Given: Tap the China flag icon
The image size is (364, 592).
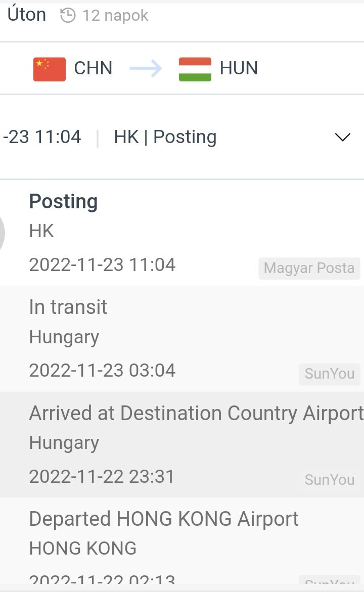Looking at the screenshot, I should tap(50, 69).
